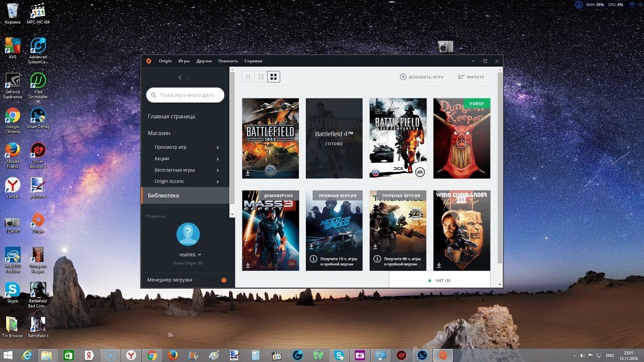Viewport: 644px width, 362px height.
Task: Click the Origin icon in the taskbar
Action: point(443,355)
